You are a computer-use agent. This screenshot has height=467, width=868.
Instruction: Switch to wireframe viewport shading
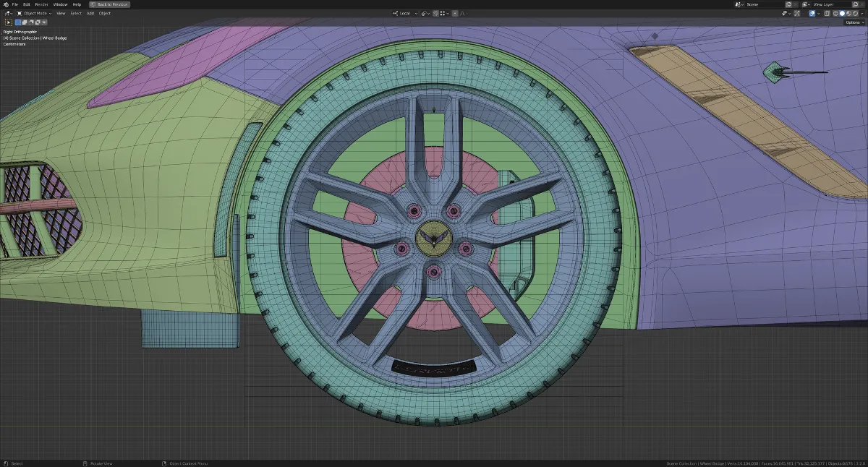tap(834, 13)
